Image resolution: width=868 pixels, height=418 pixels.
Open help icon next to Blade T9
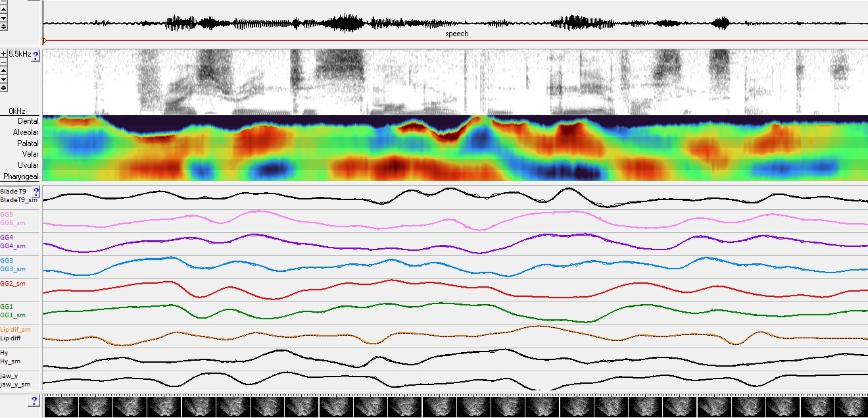click(36, 192)
